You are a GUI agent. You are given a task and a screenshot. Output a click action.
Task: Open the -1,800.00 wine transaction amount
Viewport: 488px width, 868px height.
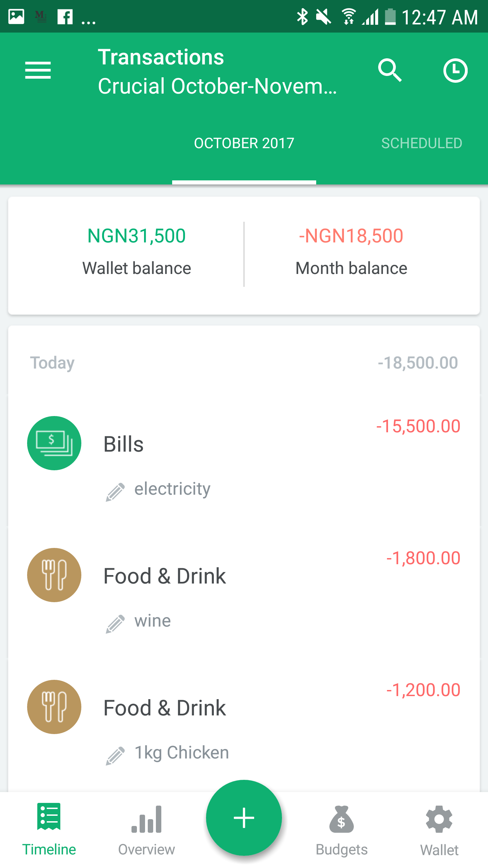point(423,558)
